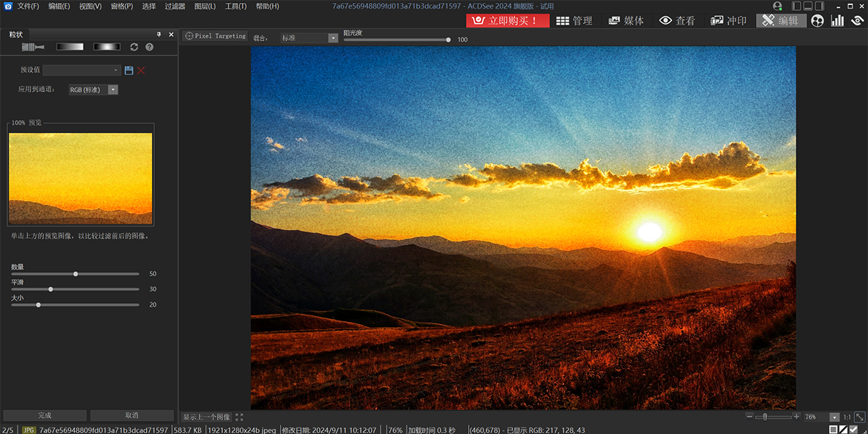Click the linear gradient tool icon
This screenshot has height=434, width=868.
(70, 47)
